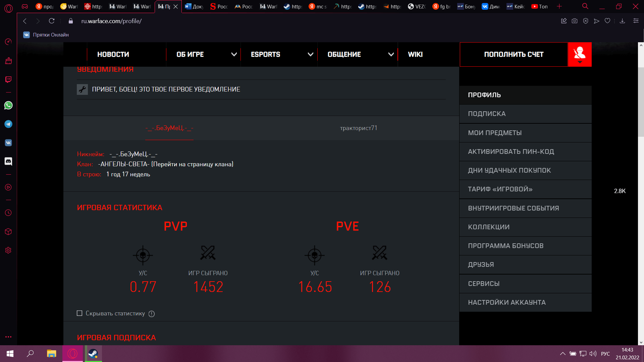Switch to the VEZ browser tab
This screenshot has height=362, width=644.
click(416, 6)
